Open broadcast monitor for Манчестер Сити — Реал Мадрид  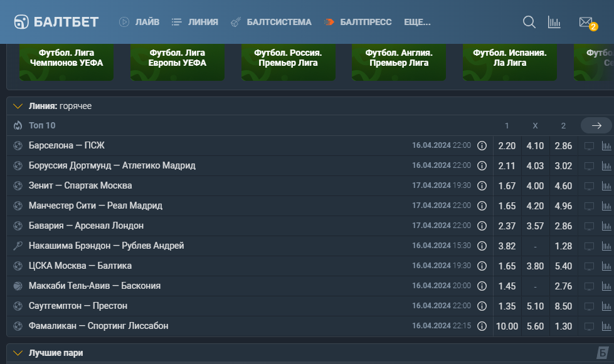589,206
